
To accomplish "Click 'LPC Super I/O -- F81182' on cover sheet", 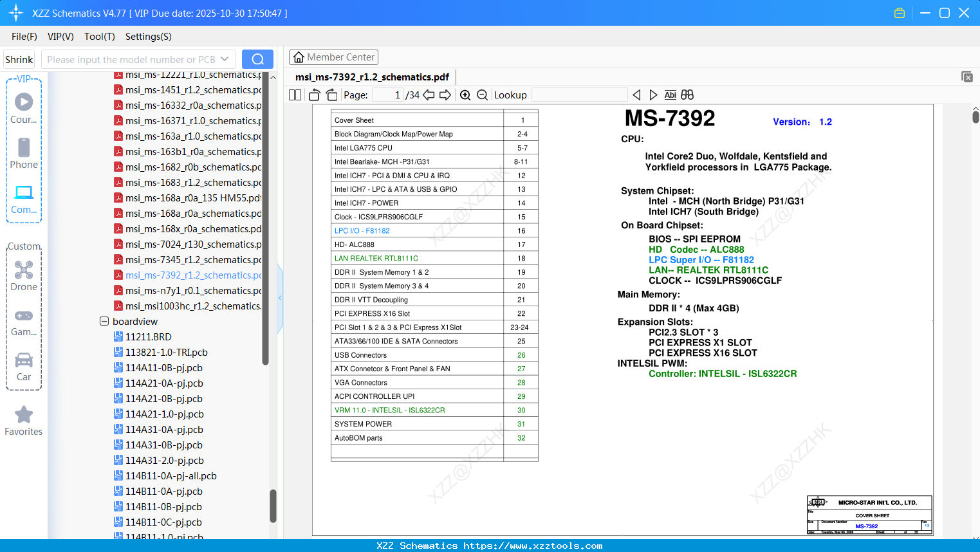I will (x=701, y=260).
